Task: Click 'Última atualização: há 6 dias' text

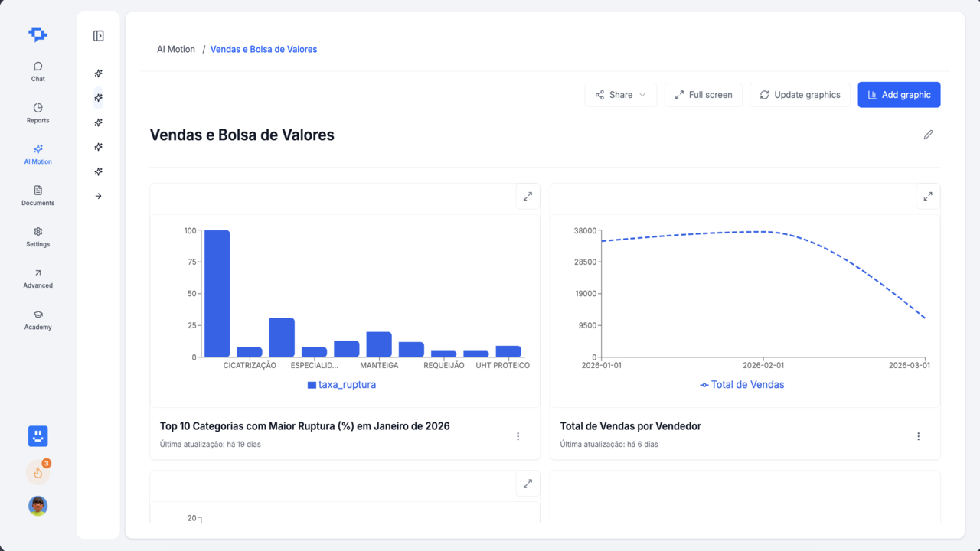Action: [x=609, y=444]
